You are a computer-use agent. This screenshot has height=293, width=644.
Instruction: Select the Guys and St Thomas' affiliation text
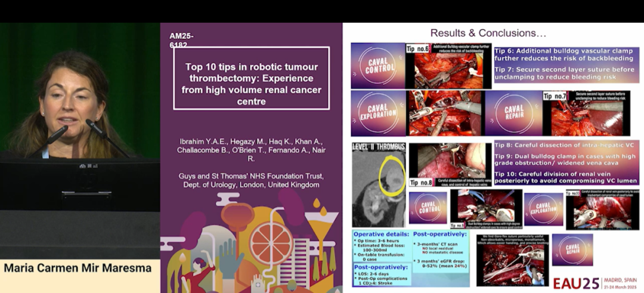(251, 180)
